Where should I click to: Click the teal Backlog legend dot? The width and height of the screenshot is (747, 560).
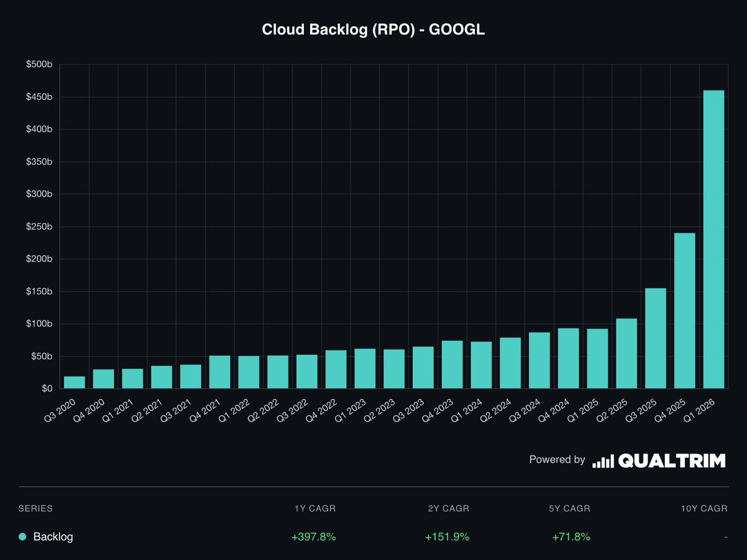click(x=22, y=536)
